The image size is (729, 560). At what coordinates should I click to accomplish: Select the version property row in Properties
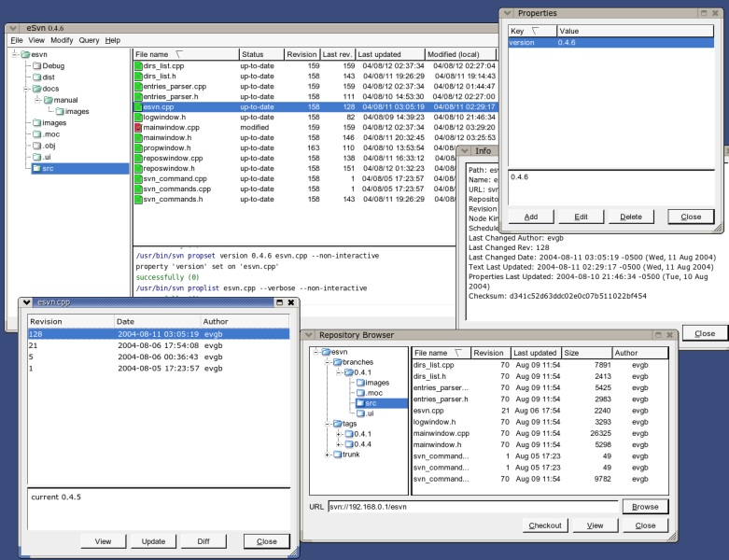[x=610, y=42]
